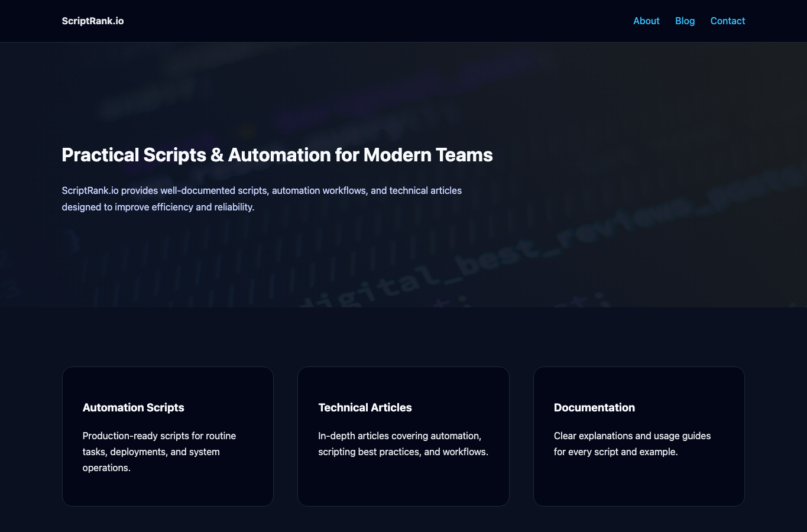Viewport: 807px width, 532px height.
Task: Click the 'In-depth articles covering automation' description
Action: click(403, 444)
